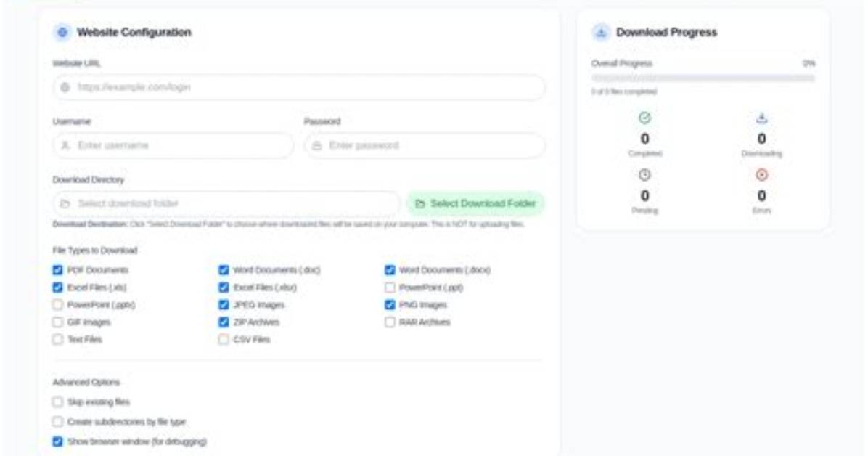Click the Select Download Folder button
Image resolution: width=868 pixels, height=456 pixels.
pos(475,203)
